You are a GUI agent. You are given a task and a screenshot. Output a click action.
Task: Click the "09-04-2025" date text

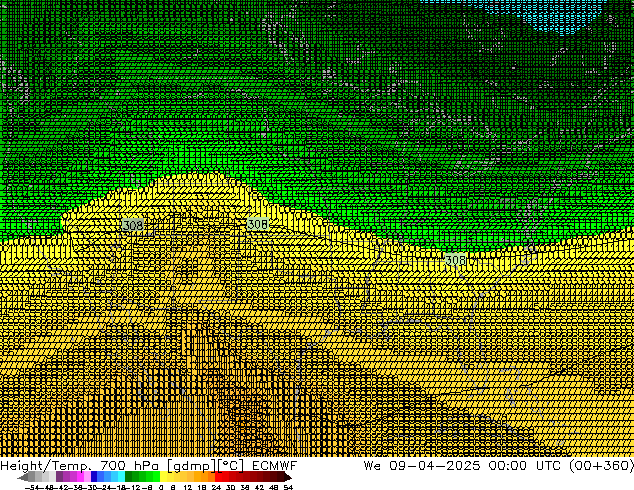tap(435, 465)
